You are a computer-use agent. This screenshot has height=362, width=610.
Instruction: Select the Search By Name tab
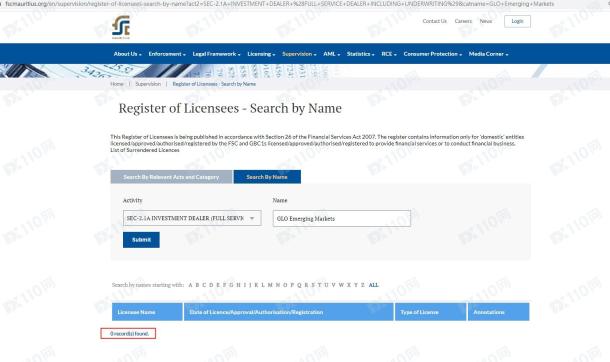[267, 177]
